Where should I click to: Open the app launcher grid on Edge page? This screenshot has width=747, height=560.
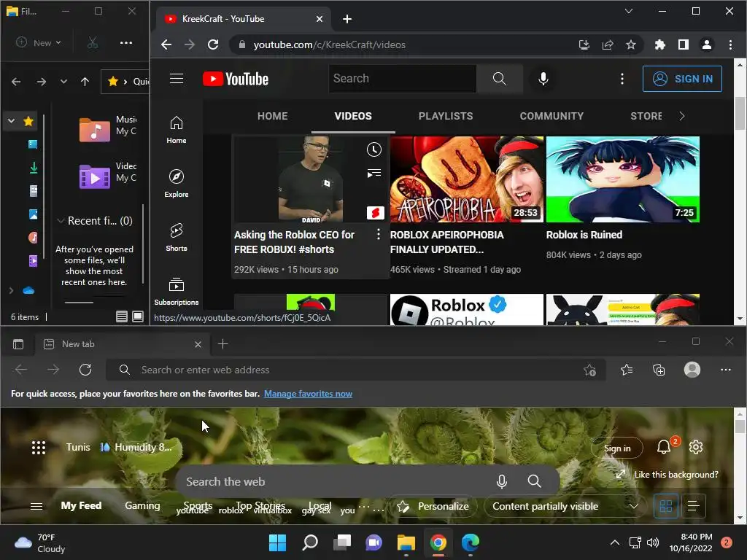tap(39, 447)
